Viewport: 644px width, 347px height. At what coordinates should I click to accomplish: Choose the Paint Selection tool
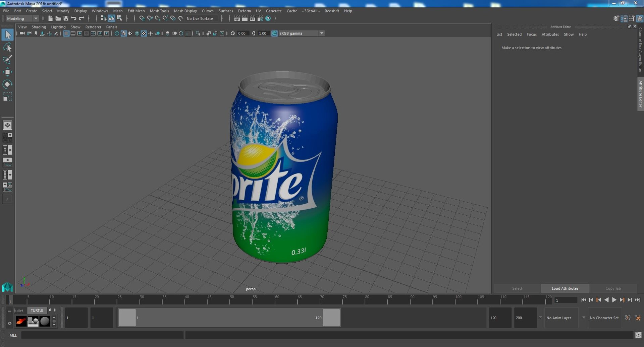coord(7,60)
